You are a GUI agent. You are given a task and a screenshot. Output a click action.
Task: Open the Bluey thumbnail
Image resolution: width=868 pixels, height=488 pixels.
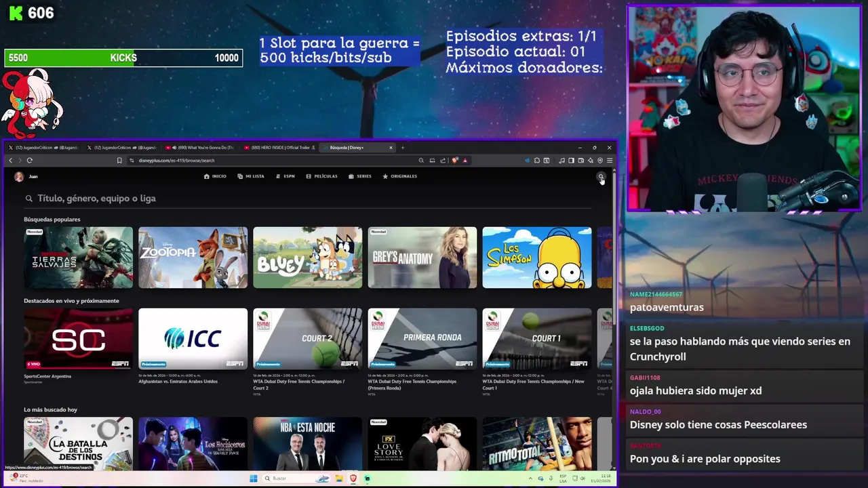point(308,258)
